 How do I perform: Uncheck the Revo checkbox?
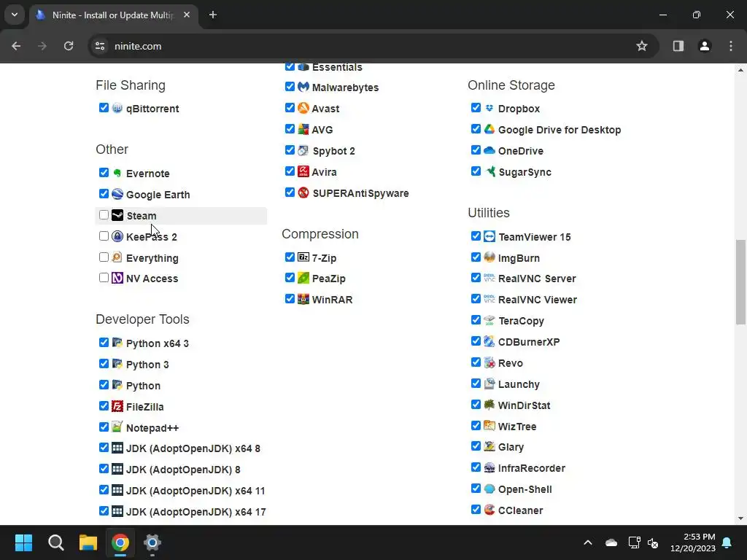476,362
